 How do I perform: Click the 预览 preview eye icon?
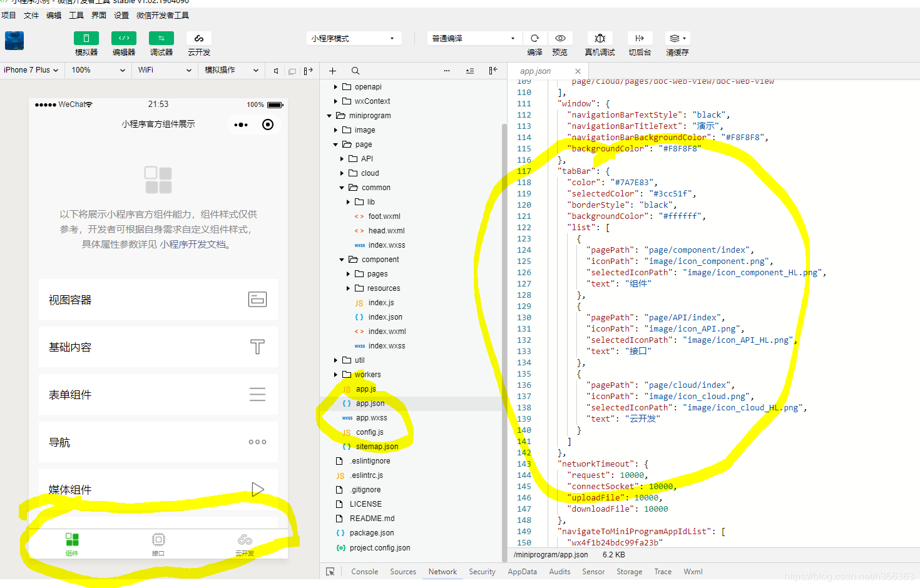point(560,38)
